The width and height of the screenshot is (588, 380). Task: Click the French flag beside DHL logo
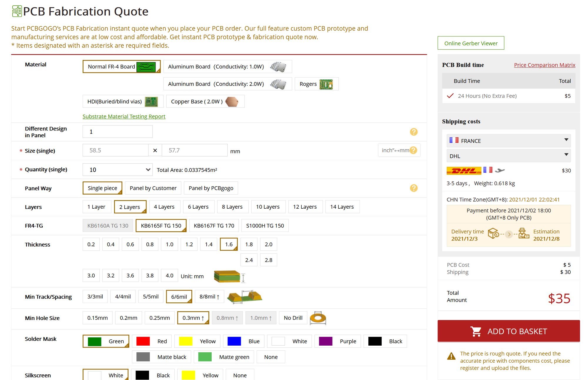(x=488, y=170)
